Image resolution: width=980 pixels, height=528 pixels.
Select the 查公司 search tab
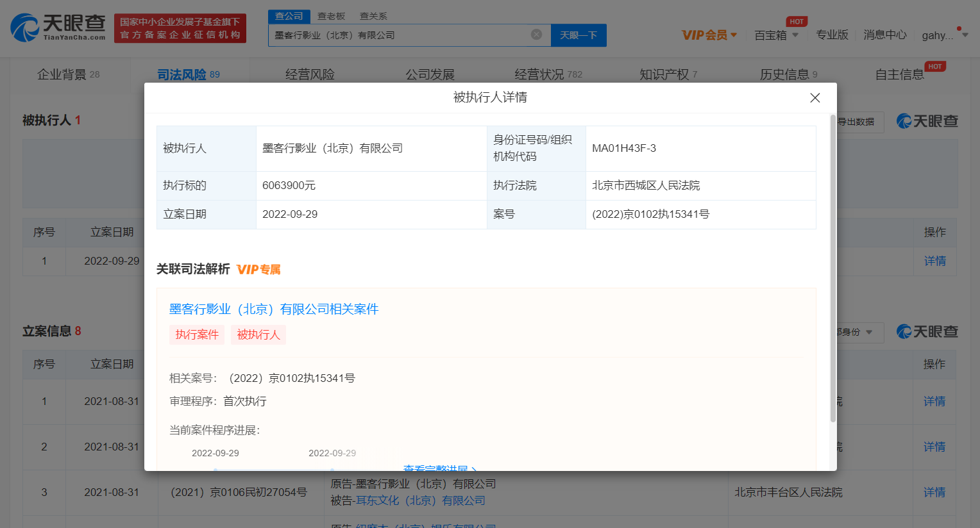pos(289,16)
